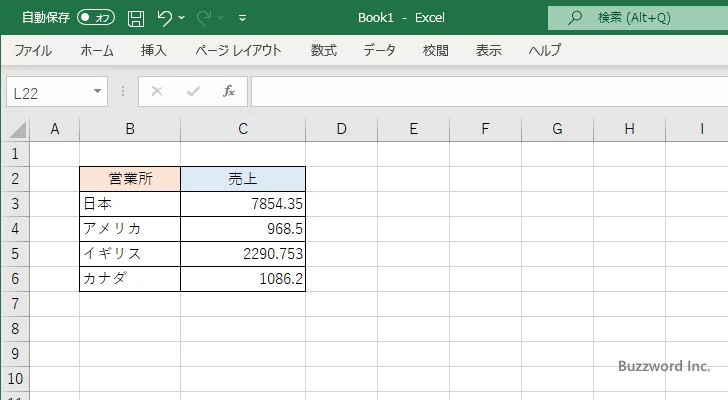Select column G header

[x=557, y=129]
